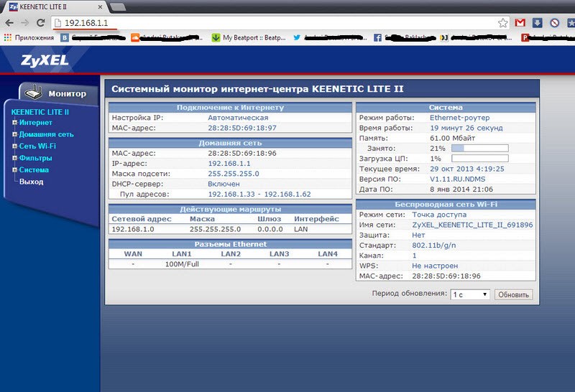575x392 pixels.
Task: Open the VK bookmark icon
Action: coord(65,37)
